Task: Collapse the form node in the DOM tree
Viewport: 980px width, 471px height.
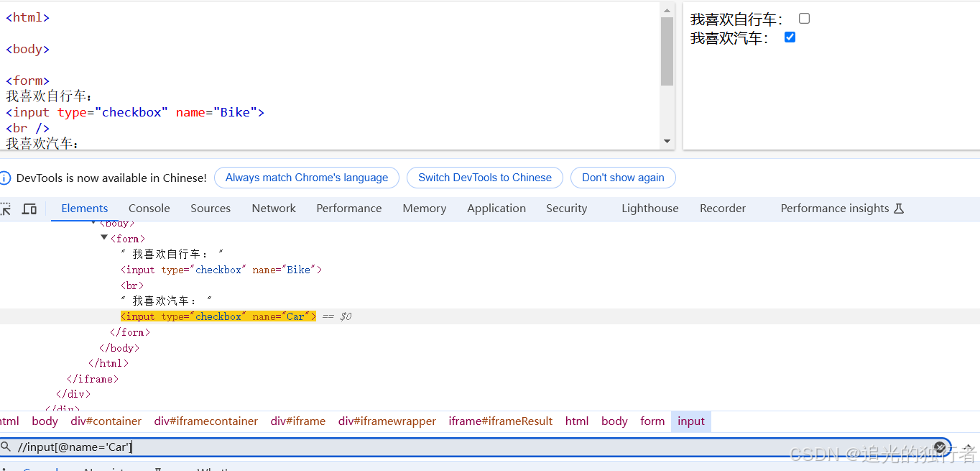Action: (104, 238)
